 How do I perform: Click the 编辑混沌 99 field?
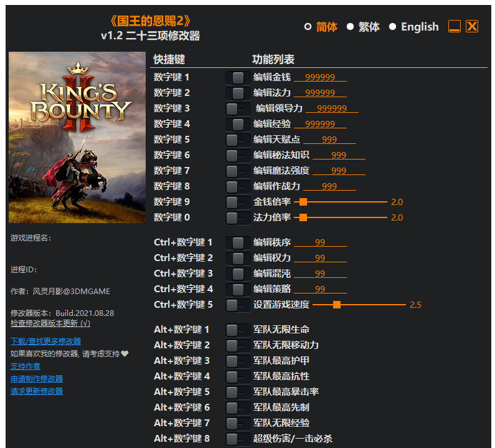click(320, 274)
